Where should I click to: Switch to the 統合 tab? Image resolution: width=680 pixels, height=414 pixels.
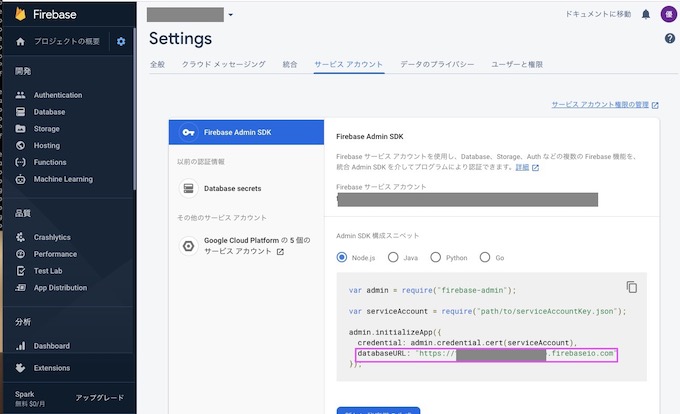[x=290, y=64]
